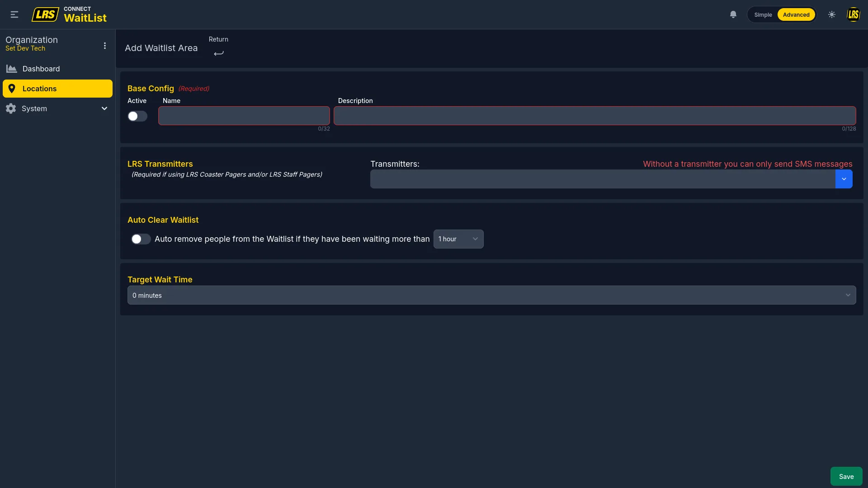Image resolution: width=868 pixels, height=488 pixels.
Task: Open the Target Wait Time dropdown
Action: pyautogui.click(x=491, y=295)
